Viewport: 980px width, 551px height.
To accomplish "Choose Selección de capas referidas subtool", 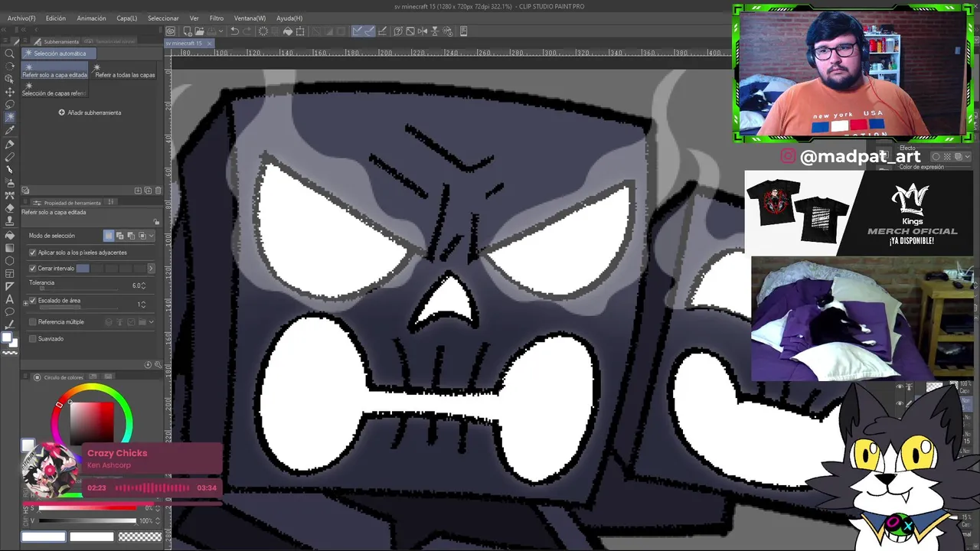I will coord(54,90).
